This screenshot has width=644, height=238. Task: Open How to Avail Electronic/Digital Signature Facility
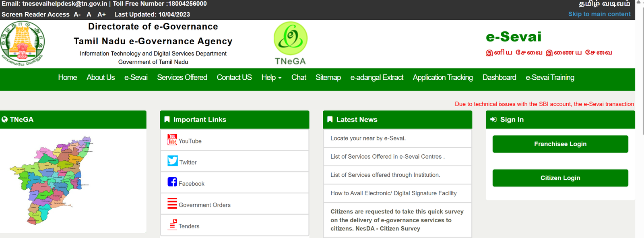(394, 193)
